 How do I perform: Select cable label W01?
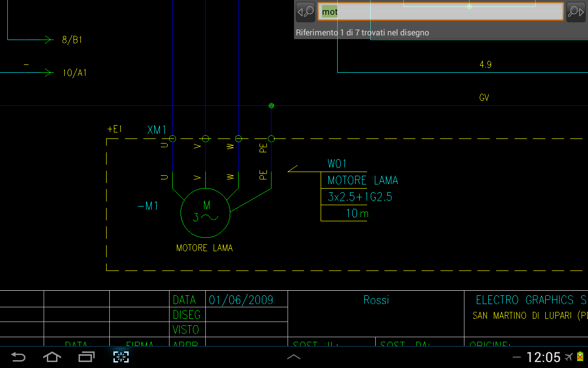337,164
